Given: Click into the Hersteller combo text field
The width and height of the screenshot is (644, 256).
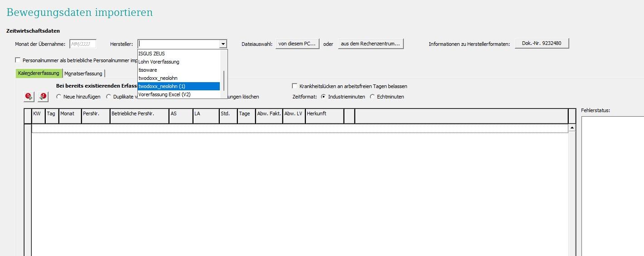Looking at the screenshot, I should [179, 44].
